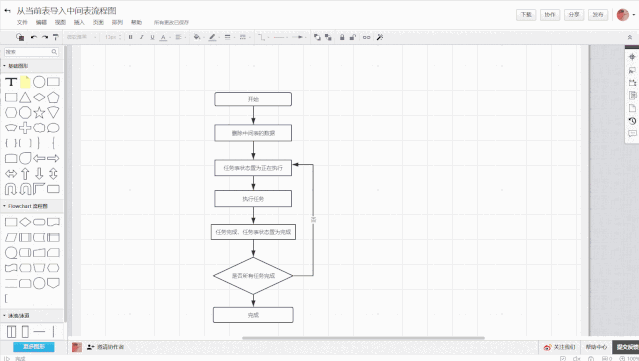Open the 插入 menu

coord(79,22)
